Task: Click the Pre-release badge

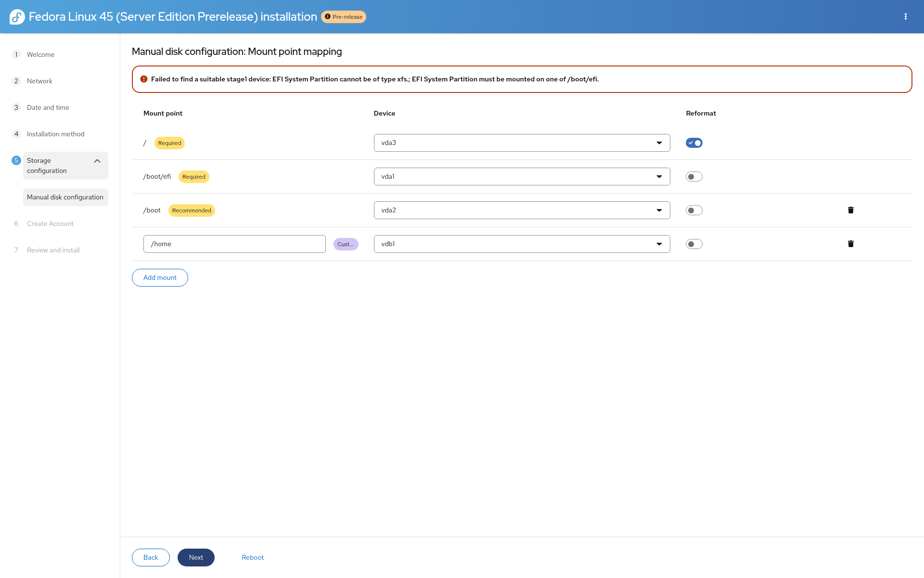Action: coord(344,17)
